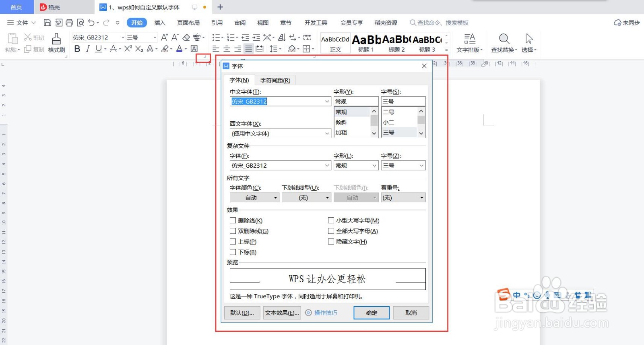
Task: Decrease font size with A- icon
Action: 175,37
